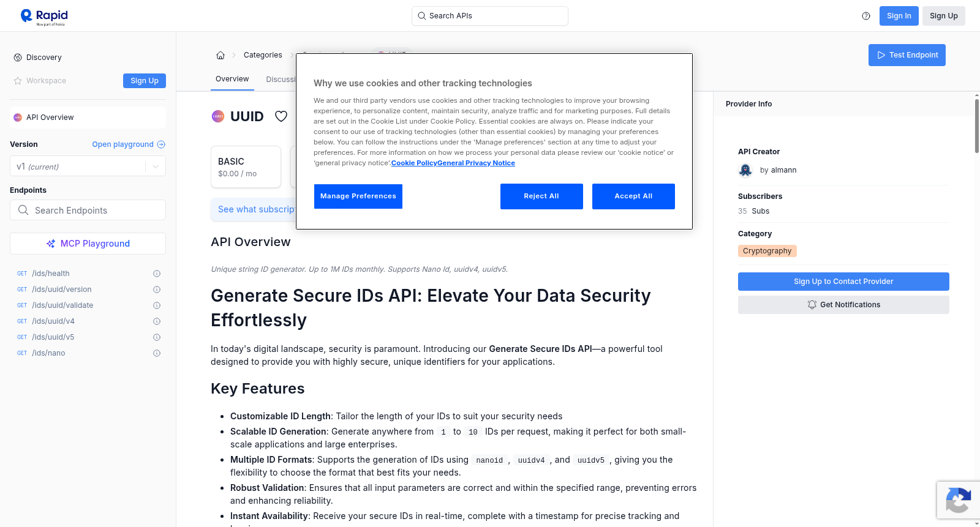Viewport: 980px width, 527px height.
Task: Click the '35 Subs' subscriber count
Action: click(x=753, y=211)
